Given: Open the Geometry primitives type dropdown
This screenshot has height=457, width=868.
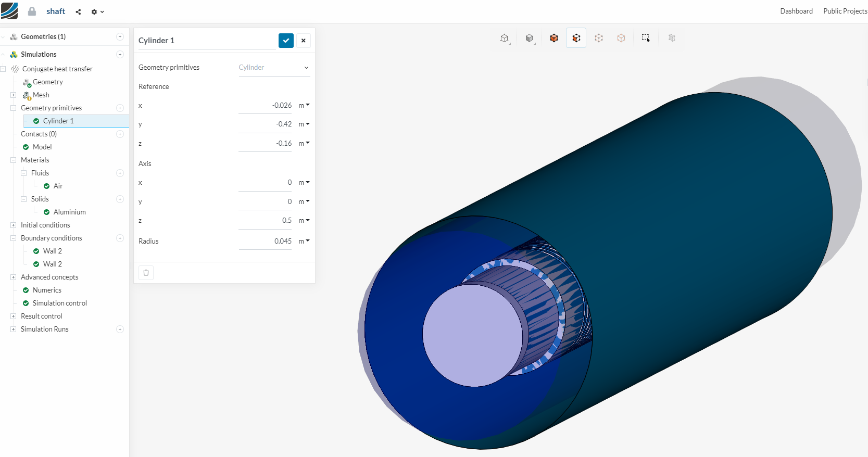Looking at the screenshot, I should click(274, 68).
